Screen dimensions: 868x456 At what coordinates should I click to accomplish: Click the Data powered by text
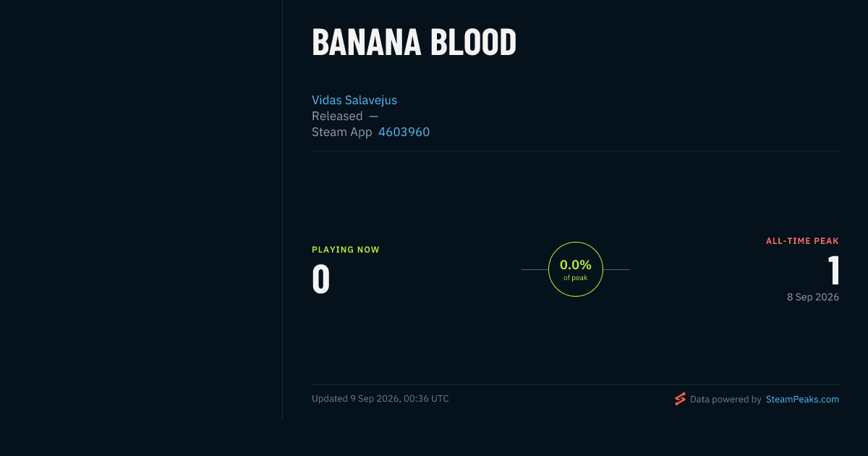(x=726, y=399)
